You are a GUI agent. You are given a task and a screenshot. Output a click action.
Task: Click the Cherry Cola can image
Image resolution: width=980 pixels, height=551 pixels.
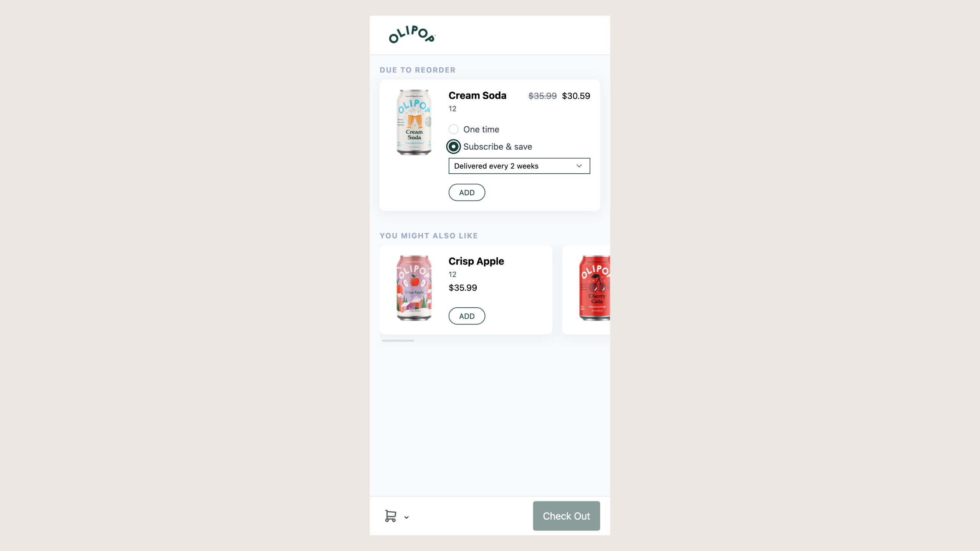(595, 288)
